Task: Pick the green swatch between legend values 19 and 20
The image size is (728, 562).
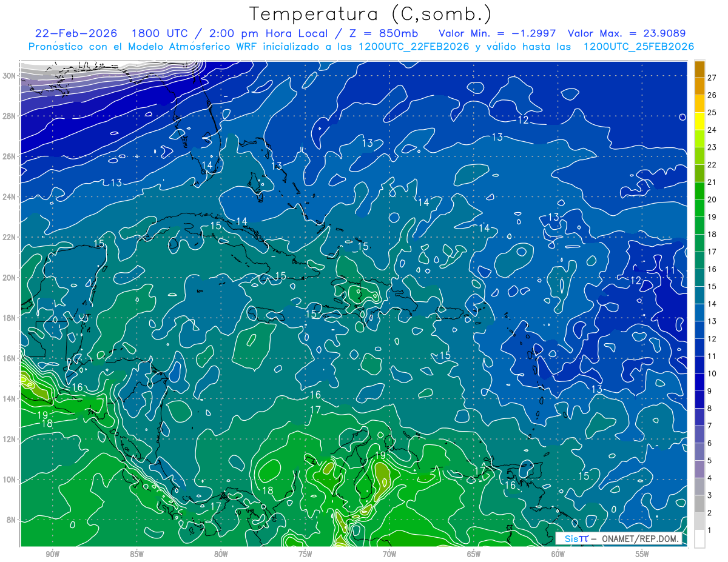Action: (x=699, y=209)
